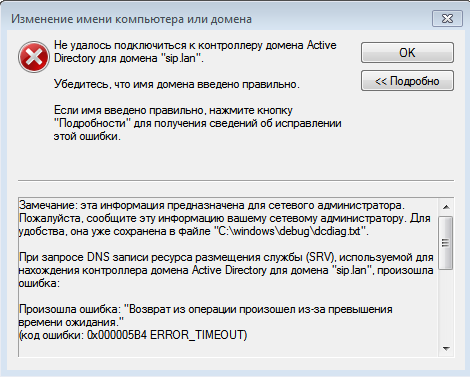Click the "Если имя введено правильно" paragraph

click(x=198, y=123)
